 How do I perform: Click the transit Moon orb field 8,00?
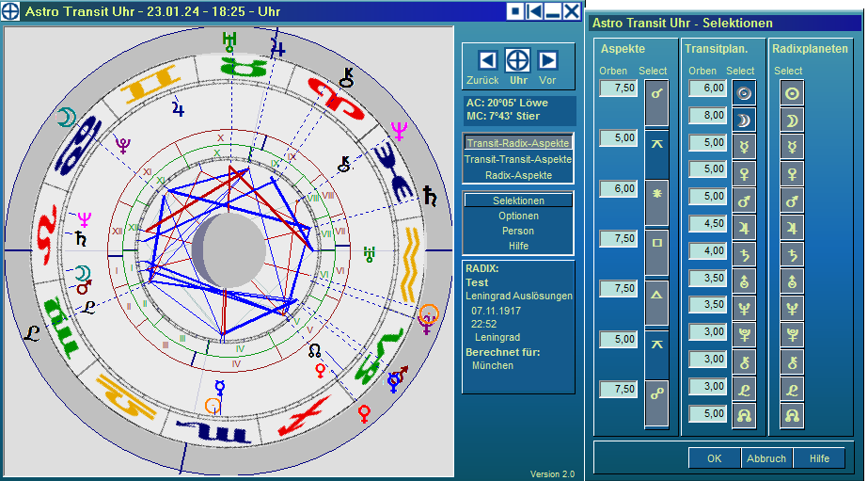708,115
